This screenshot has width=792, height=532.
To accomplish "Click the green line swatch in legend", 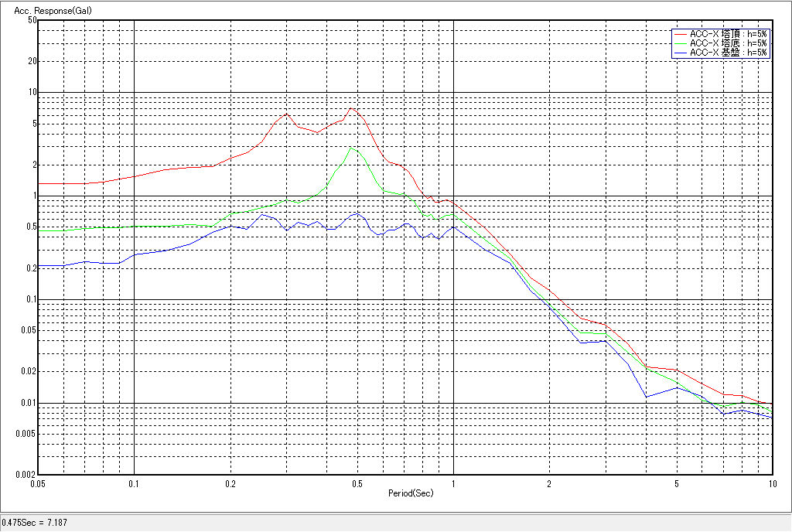I will tap(680, 43).
